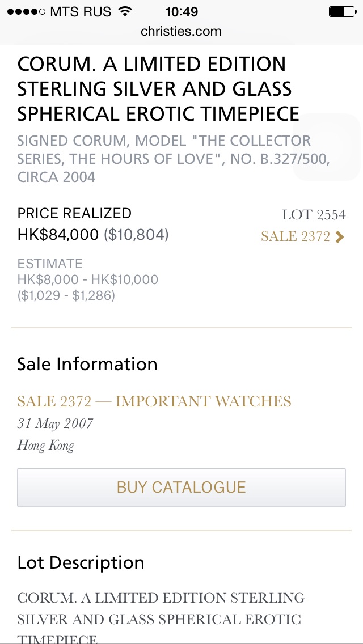Viewport: 363px width, 644px height.
Task: Open the SALE 2372 link near lot number
Action: tap(296, 236)
